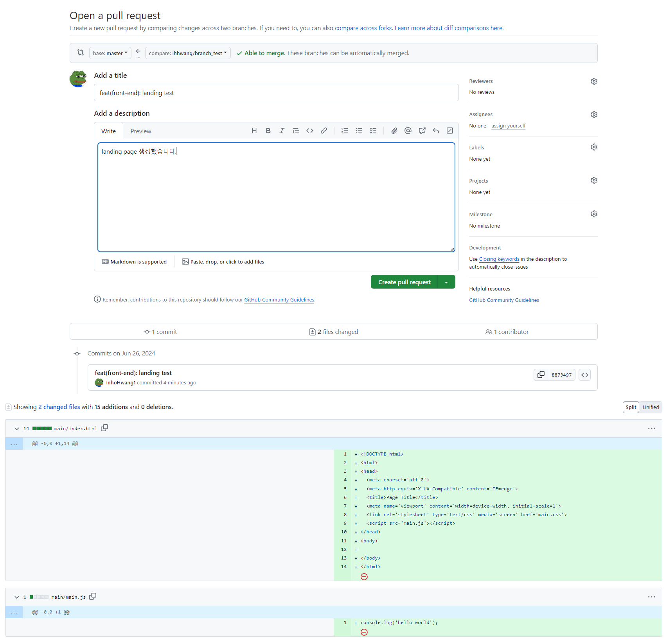Click no-newline warning icon in main.js

364,632
